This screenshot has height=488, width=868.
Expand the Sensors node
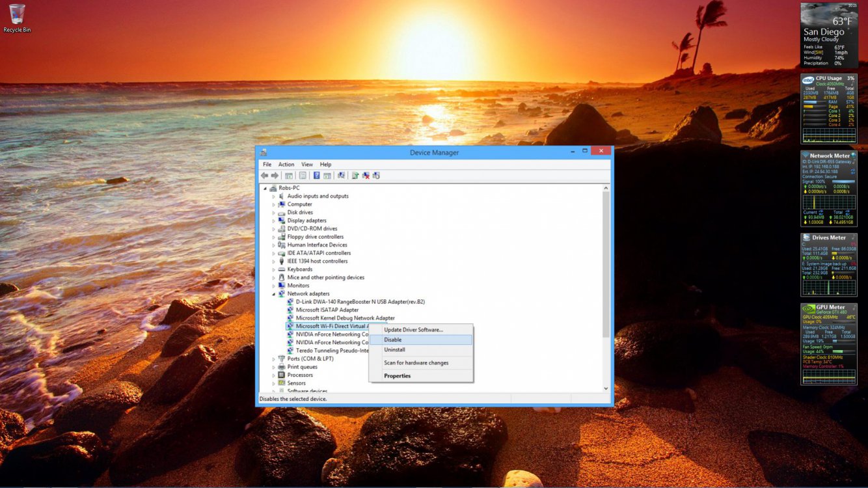click(274, 383)
